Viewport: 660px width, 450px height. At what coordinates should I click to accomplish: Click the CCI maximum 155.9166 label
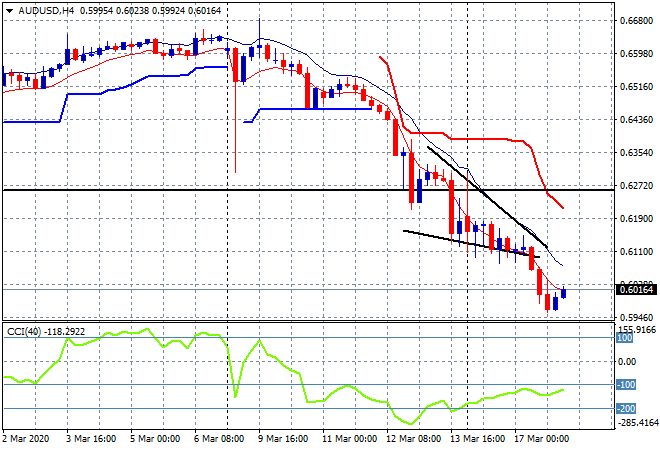coord(637,330)
